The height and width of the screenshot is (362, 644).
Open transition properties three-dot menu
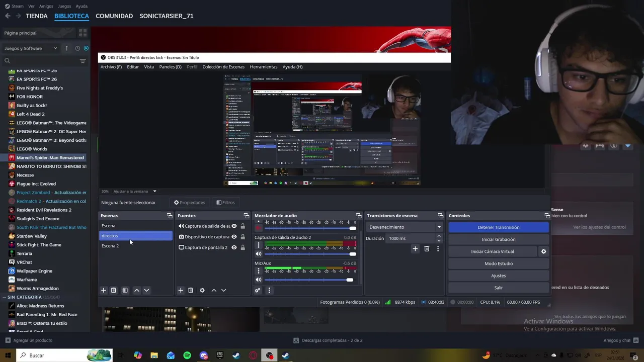pyautogui.click(x=438, y=248)
